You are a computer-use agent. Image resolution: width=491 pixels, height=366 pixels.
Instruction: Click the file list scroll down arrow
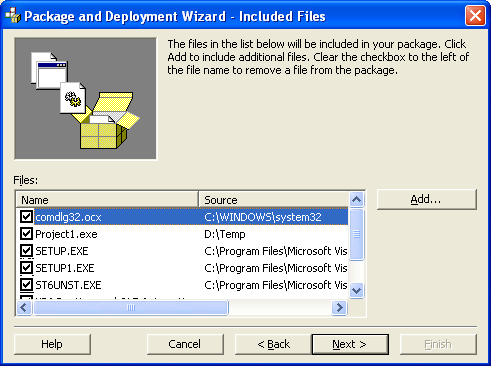point(357,290)
